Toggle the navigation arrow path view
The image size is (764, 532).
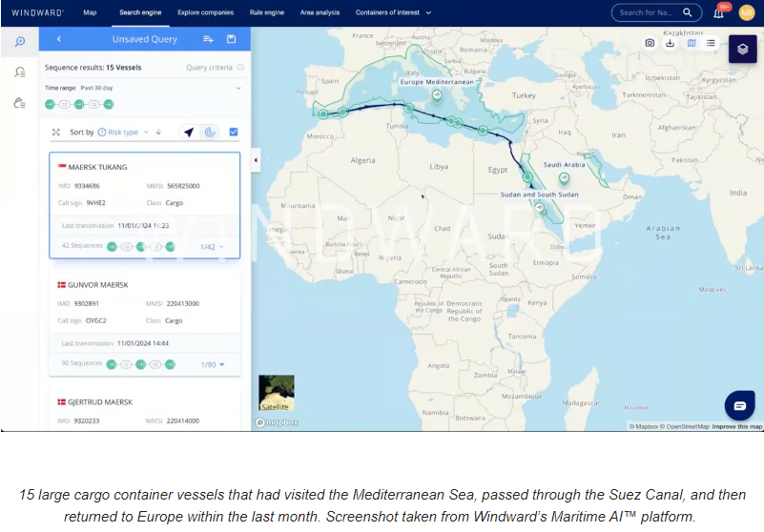pyautogui.click(x=189, y=132)
